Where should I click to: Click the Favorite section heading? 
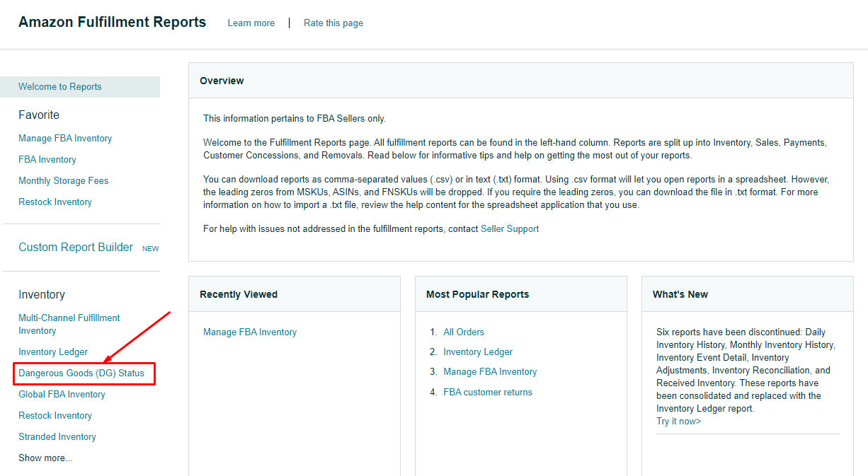coord(39,115)
